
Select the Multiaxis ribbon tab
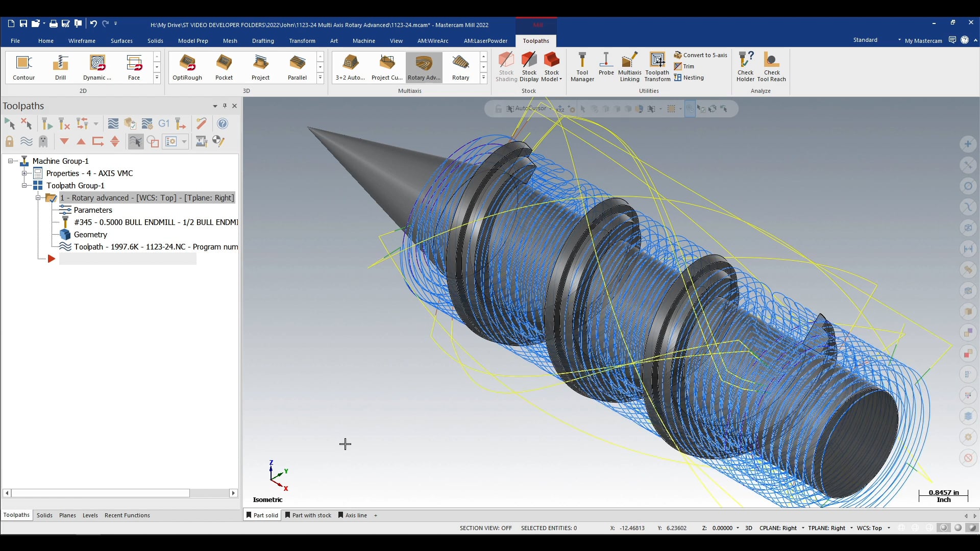click(409, 91)
